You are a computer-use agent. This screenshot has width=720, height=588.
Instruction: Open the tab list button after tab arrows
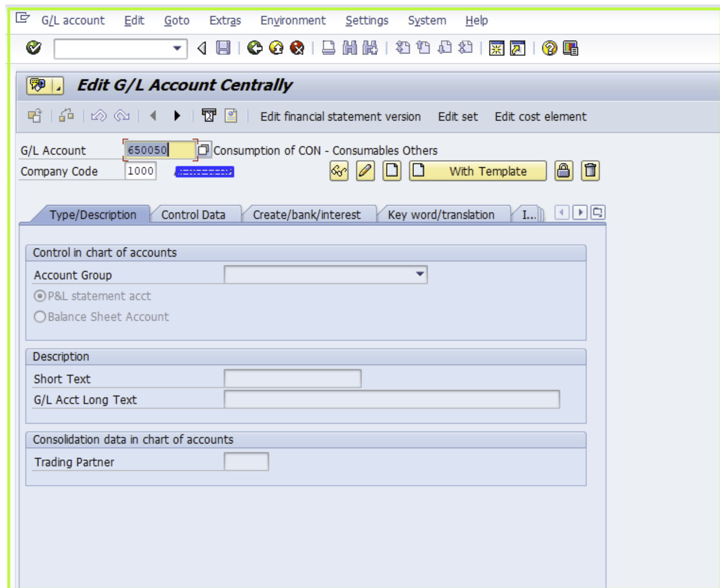click(598, 213)
